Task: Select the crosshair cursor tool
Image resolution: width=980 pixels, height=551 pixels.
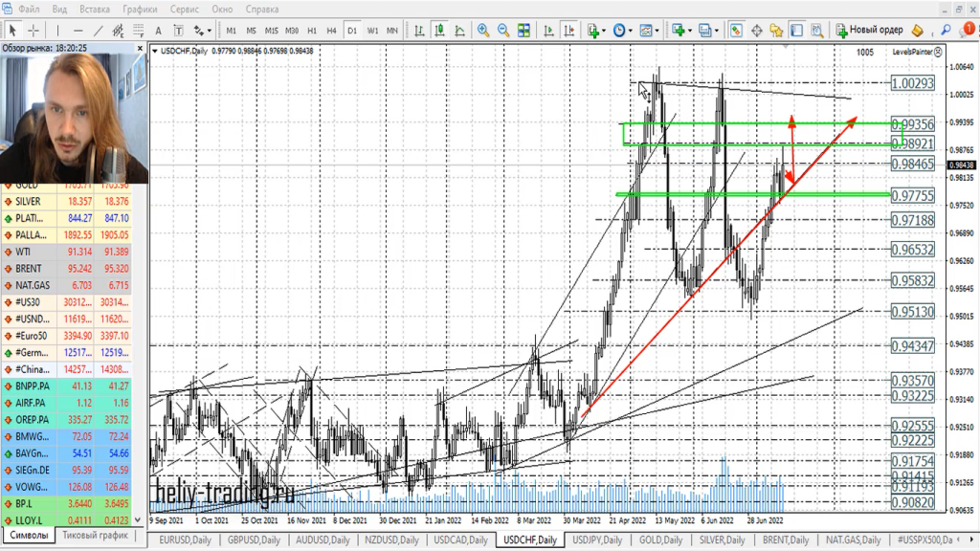Action: 33,31
